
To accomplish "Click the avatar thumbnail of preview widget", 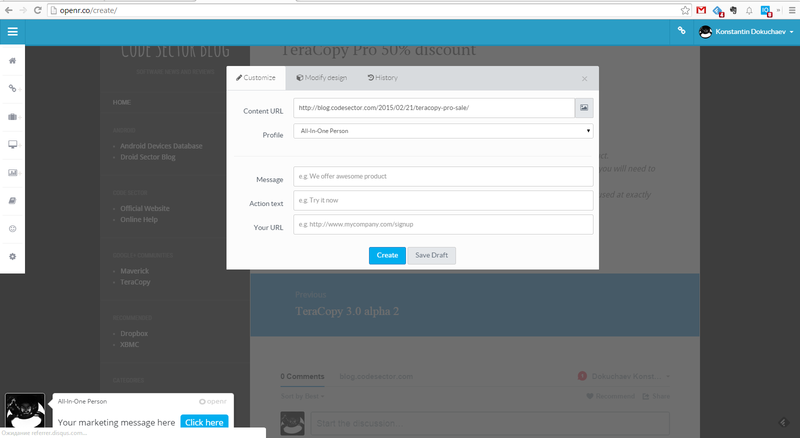I will coord(25,410).
